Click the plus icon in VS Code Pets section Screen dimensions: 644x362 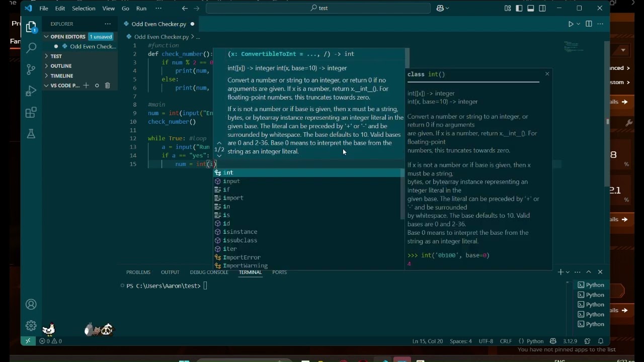86,85
